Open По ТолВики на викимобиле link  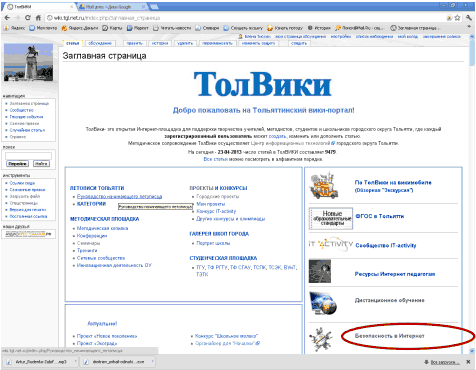(393, 186)
